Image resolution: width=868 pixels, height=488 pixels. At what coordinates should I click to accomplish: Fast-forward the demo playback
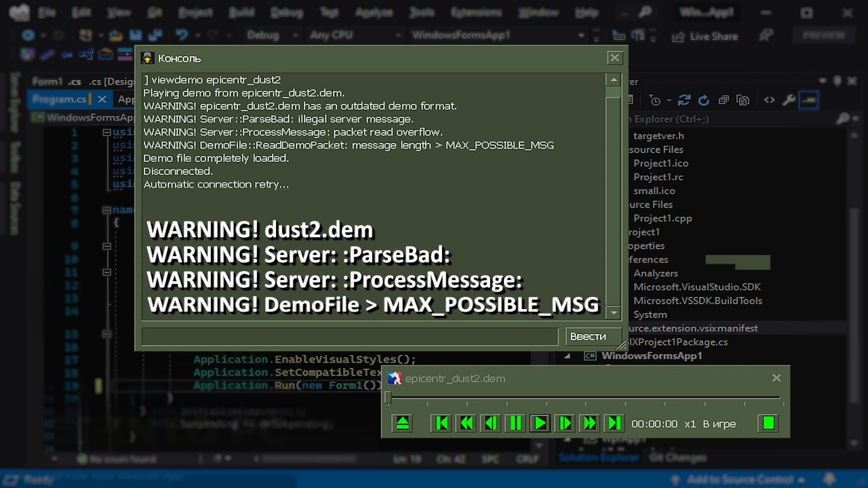[589, 424]
